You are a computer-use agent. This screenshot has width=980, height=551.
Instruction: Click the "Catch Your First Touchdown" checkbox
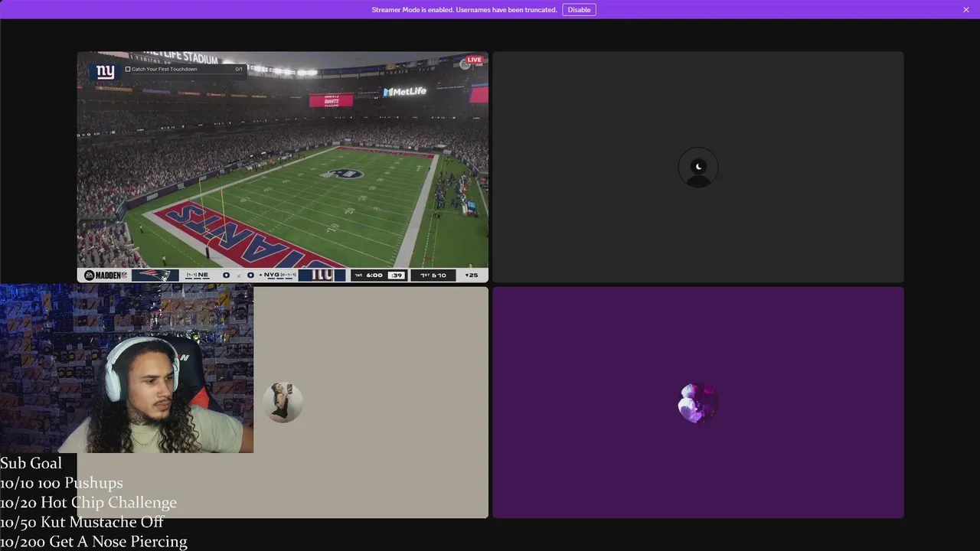128,69
